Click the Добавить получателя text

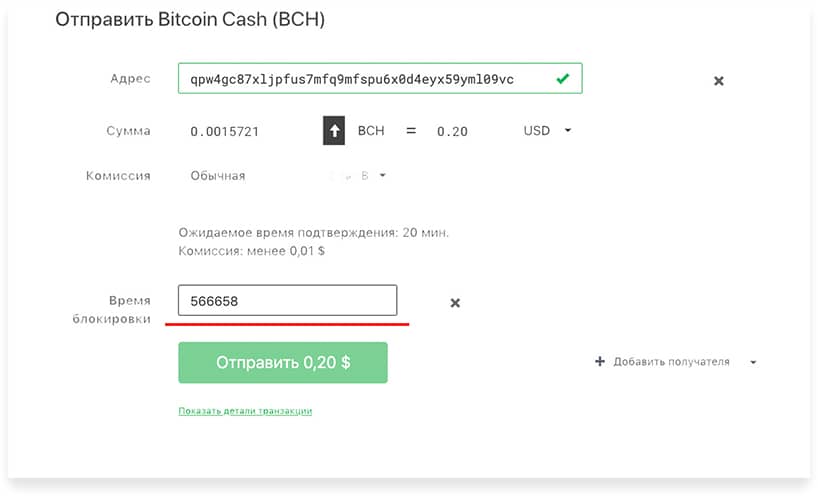tap(671, 361)
